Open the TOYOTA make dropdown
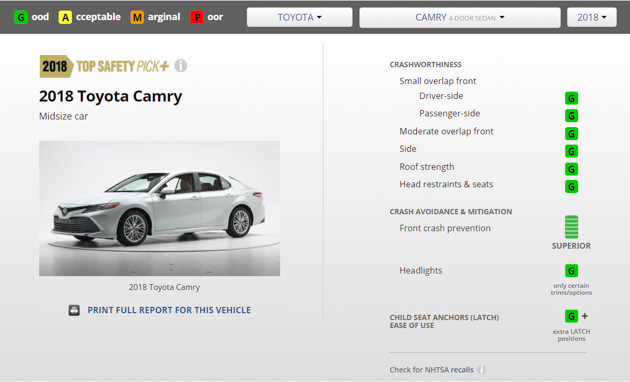 coord(299,17)
